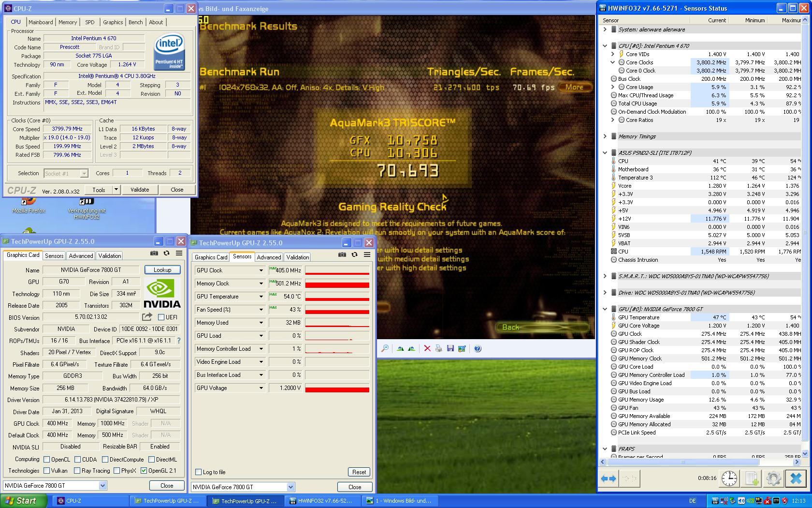Print the image from viewer toolbar

click(x=438, y=348)
